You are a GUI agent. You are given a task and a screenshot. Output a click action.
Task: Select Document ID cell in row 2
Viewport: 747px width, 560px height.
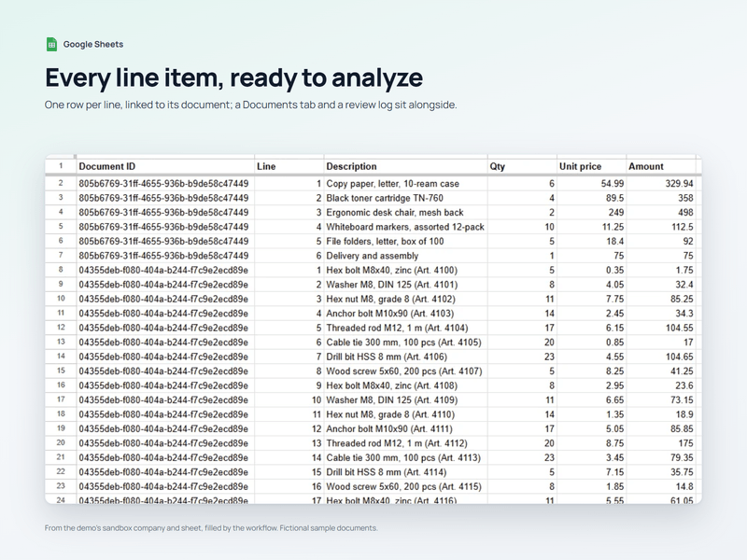[x=165, y=184]
